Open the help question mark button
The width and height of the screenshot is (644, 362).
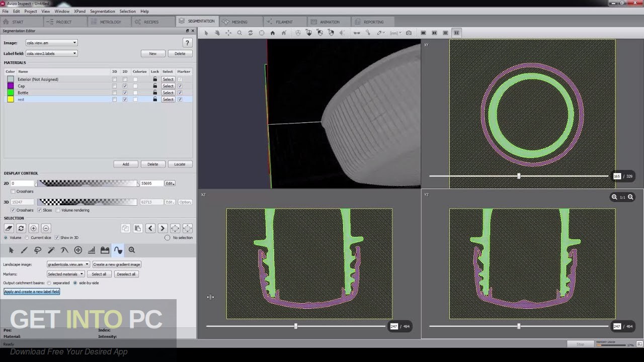click(187, 43)
